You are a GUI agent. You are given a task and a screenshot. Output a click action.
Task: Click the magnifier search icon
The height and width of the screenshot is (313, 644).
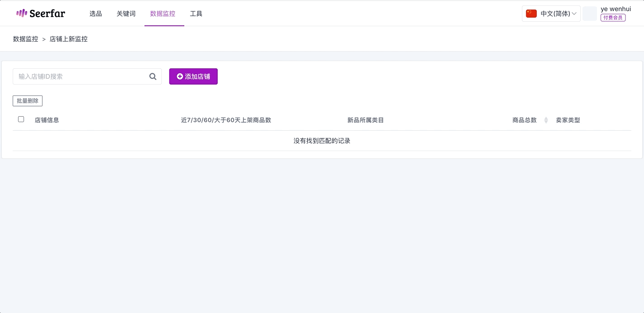[x=153, y=76]
